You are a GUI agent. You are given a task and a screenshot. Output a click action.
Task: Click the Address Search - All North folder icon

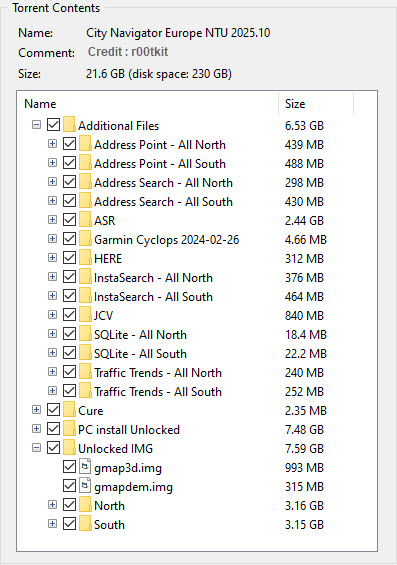85,182
